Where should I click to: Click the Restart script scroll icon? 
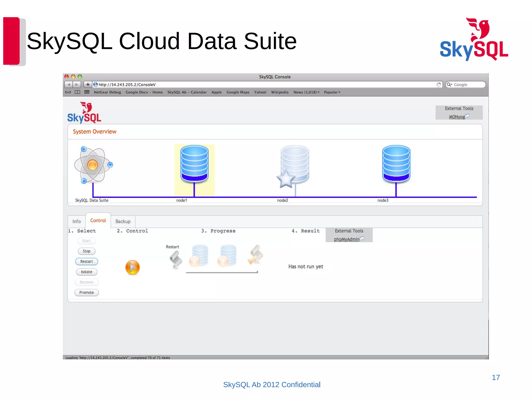pyautogui.click(x=176, y=260)
